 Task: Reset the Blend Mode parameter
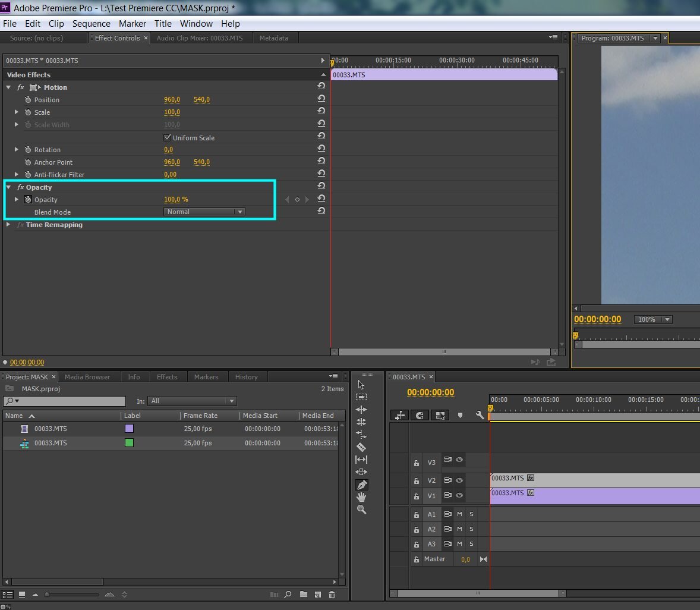(321, 211)
